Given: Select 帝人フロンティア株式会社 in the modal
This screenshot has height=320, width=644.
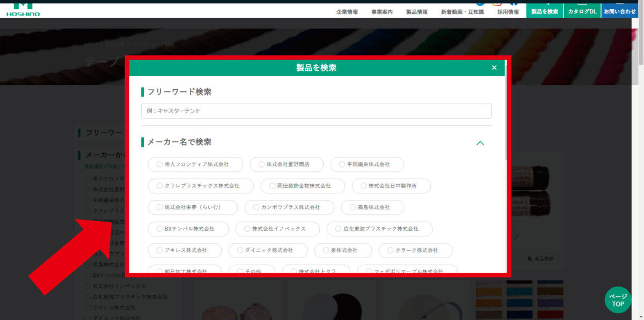Looking at the screenshot, I should [195, 164].
